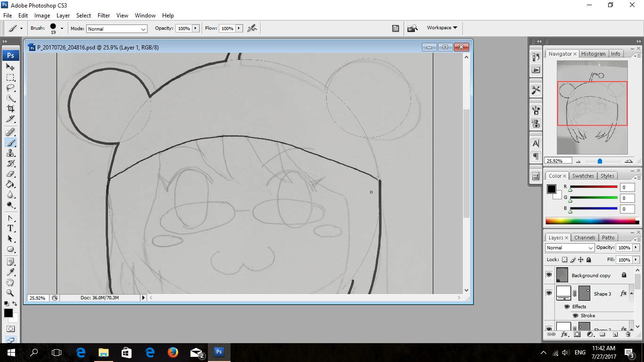Create a new layer from Layers panel
The width and height of the screenshot is (644, 362).
point(615,334)
